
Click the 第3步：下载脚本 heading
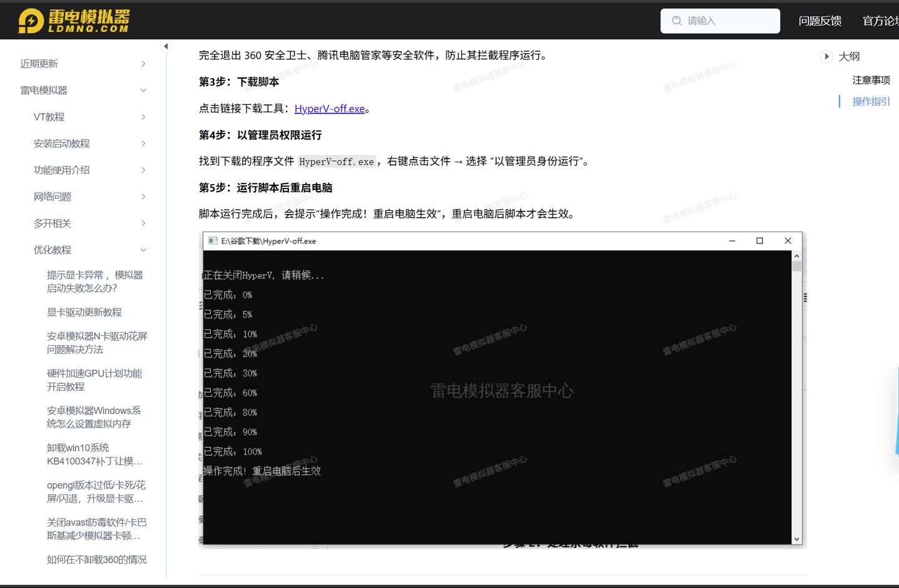(x=239, y=82)
